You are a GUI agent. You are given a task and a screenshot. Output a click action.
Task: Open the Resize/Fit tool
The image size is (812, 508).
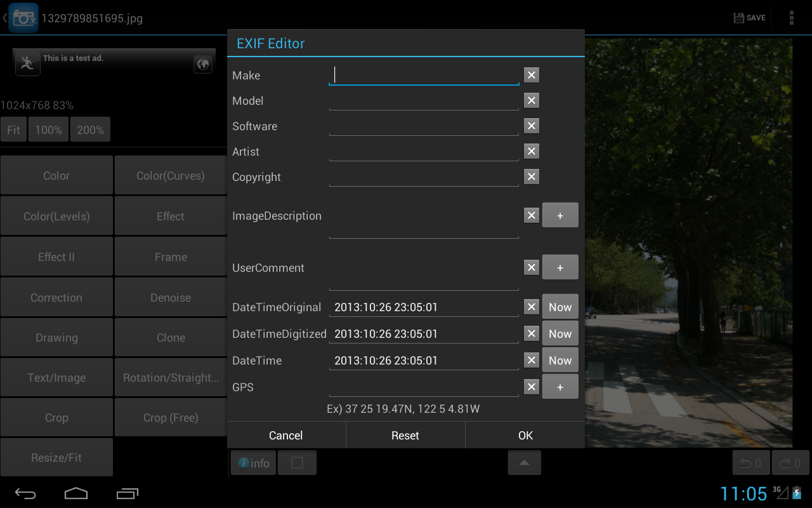(56, 457)
